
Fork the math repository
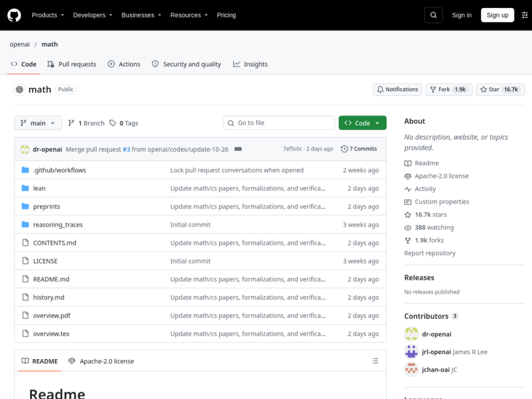click(x=449, y=90)
